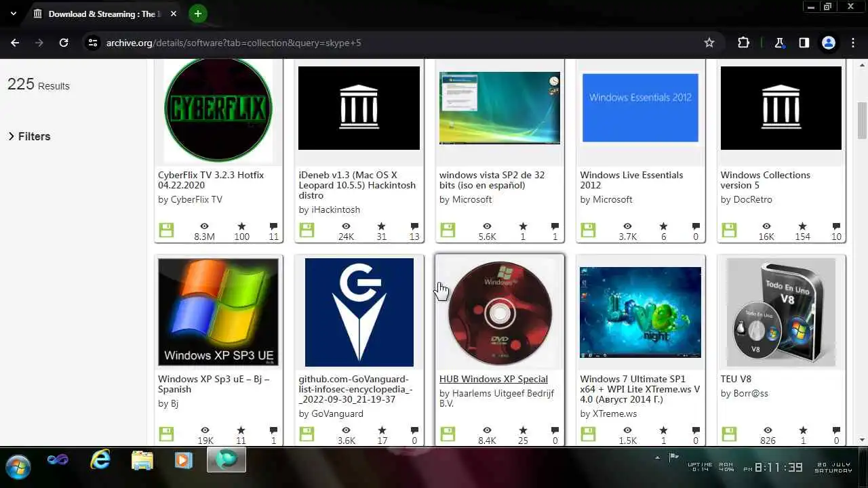Image resolution: width=868 pixels, height=488 pixels.
Task: Open the Windows XP SP3 UE thumbnail
Action: click(x=218, y=312)
